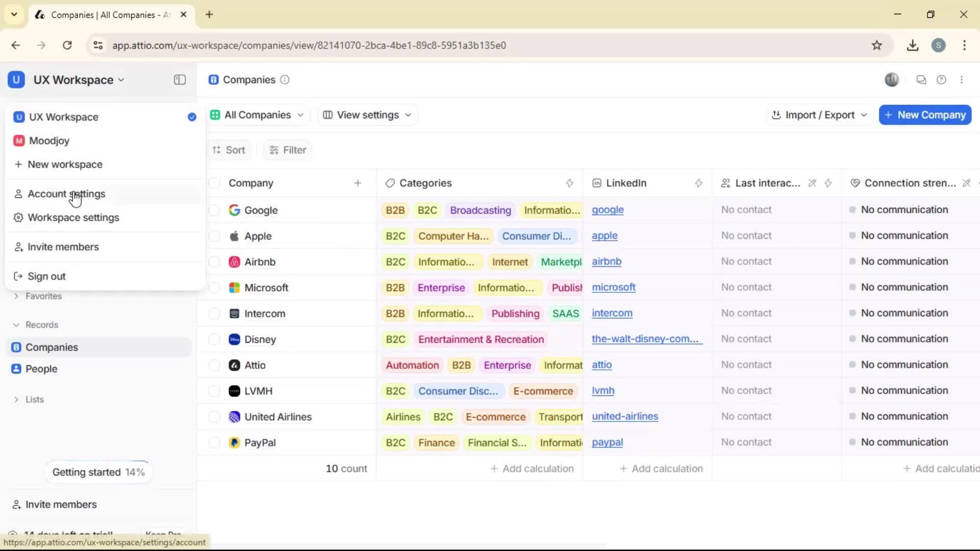View site information icon in address bar
The width and height of the screenshot is (980, 551).
tap(98, 45)
